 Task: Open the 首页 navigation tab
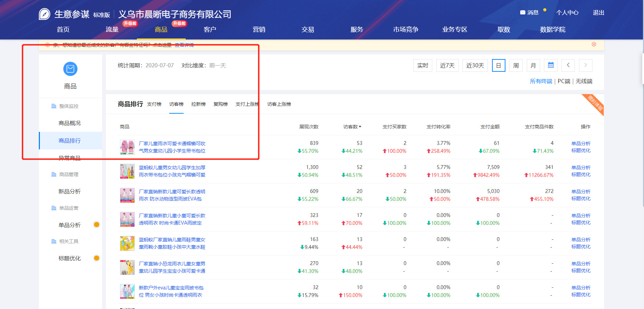click(63, 30)
